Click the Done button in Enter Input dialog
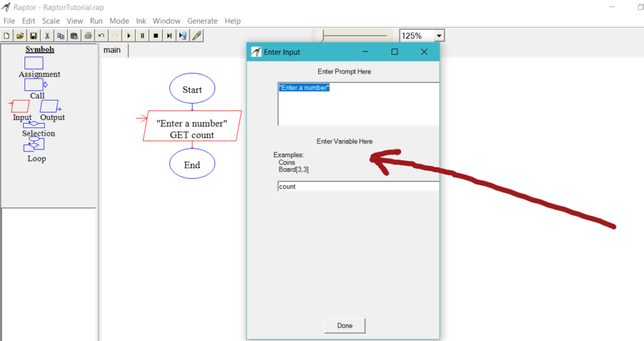Screen dimensions: 644x341 click(344, 325)
